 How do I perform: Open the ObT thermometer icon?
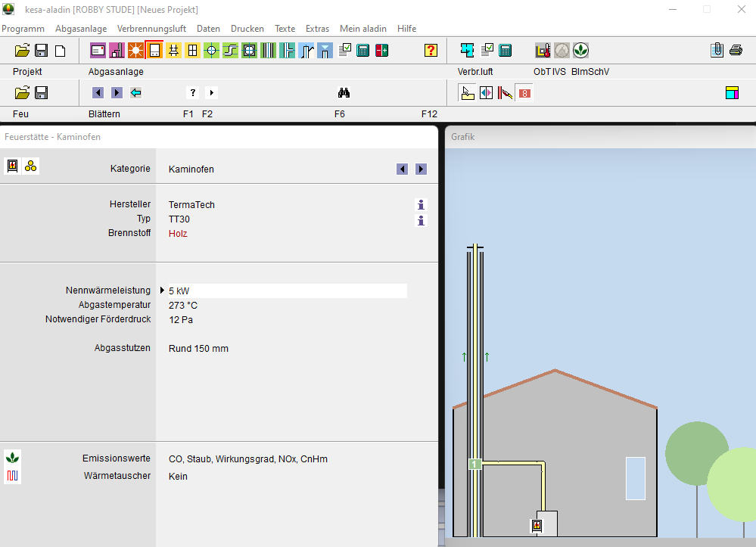tap(543, 51)
